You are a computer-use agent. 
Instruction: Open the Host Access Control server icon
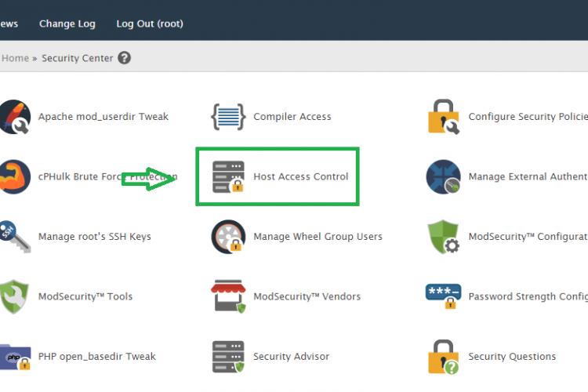[x=228, y=176]
